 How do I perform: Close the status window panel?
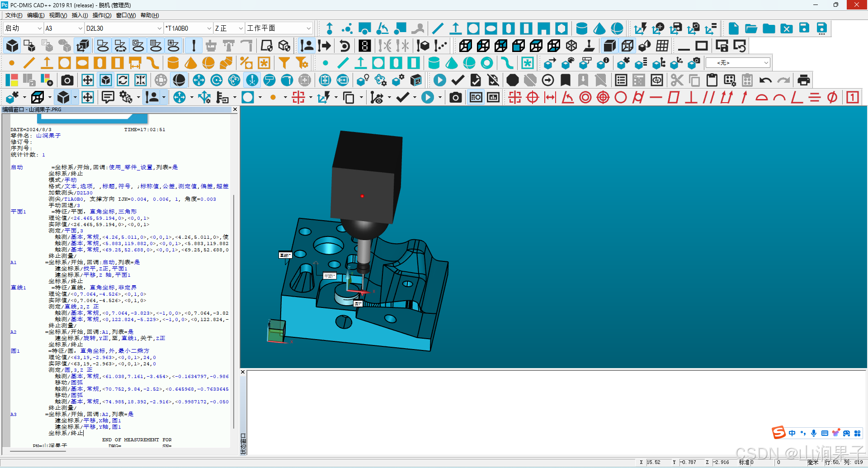(243, 372)
